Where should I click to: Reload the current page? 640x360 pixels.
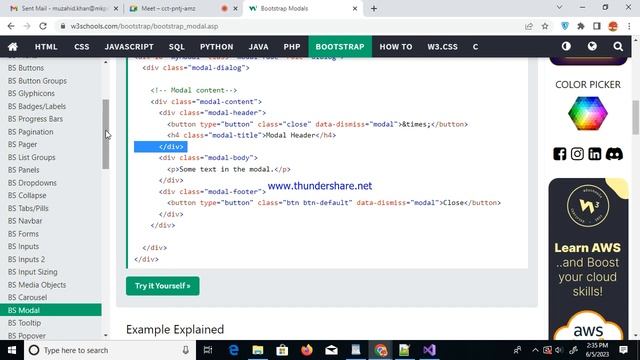(43, 26)
